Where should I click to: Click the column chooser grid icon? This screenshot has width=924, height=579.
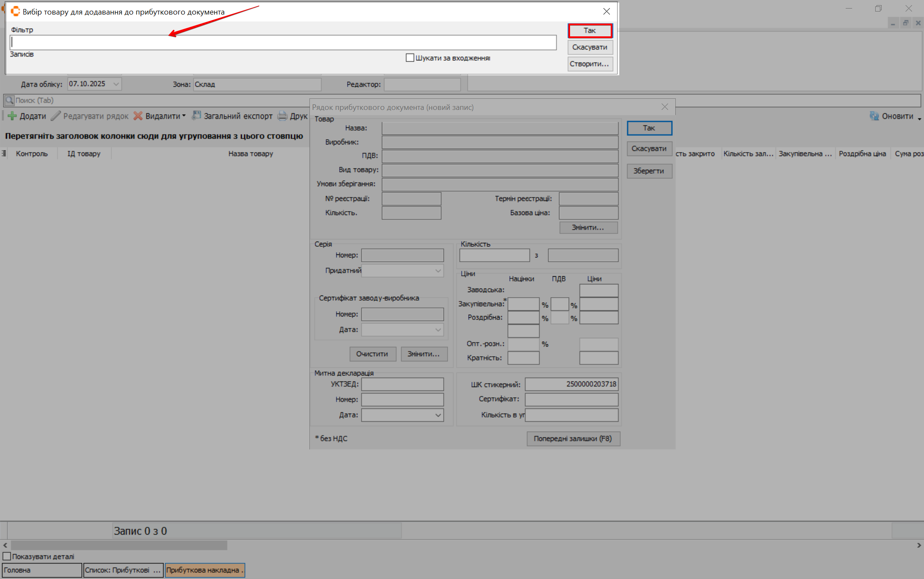click(x=4, y=154)
